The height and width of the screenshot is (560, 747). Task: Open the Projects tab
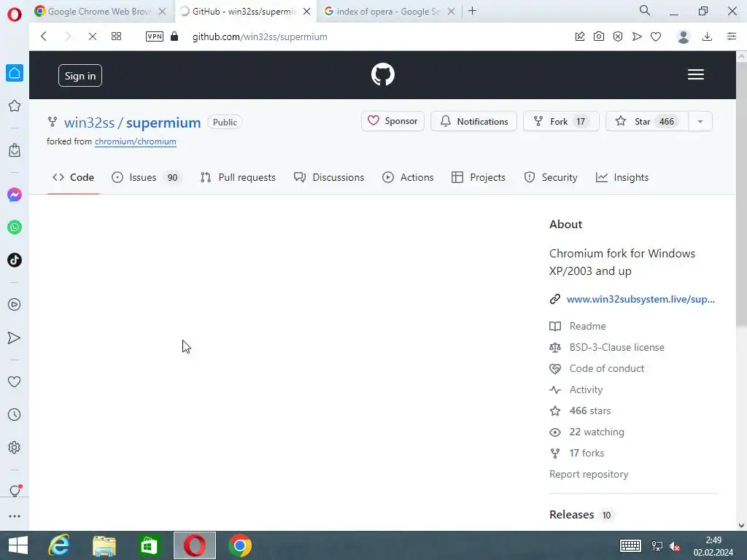click(479, 177)
